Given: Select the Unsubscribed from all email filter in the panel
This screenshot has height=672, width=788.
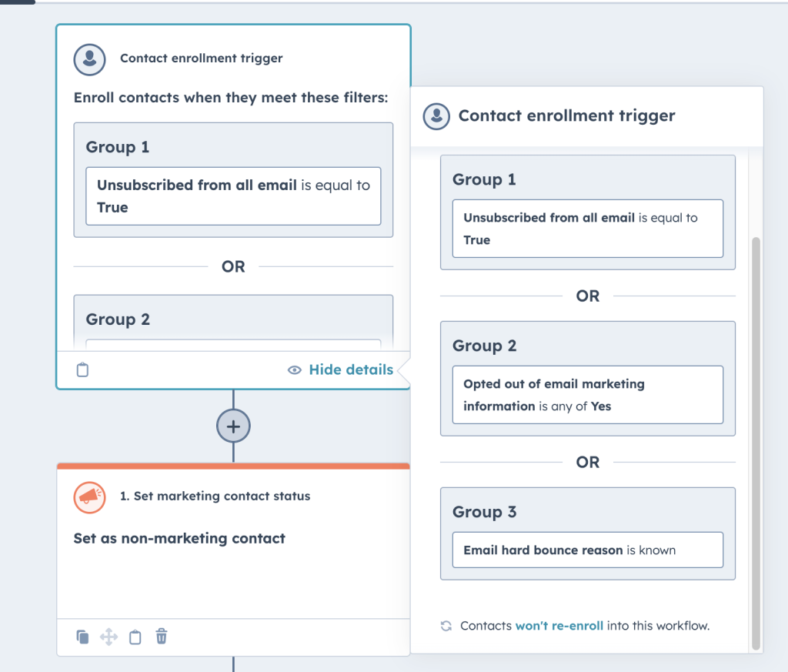Looking at the screenshot, I should click(587, 229).
